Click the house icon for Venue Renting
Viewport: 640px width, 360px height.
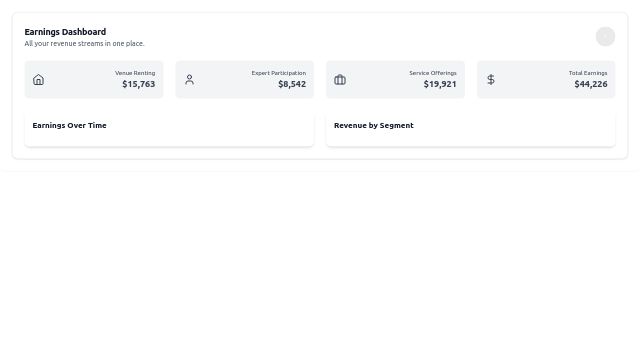pos(38,80)
